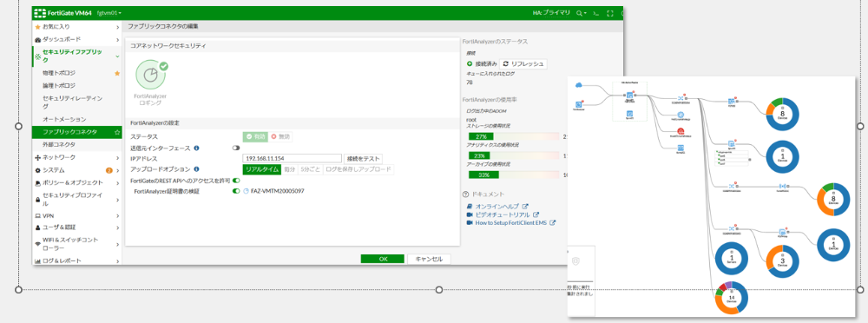Open the fgtvm01 hostname dropdown
868x323 pixels.
(109, 13)
